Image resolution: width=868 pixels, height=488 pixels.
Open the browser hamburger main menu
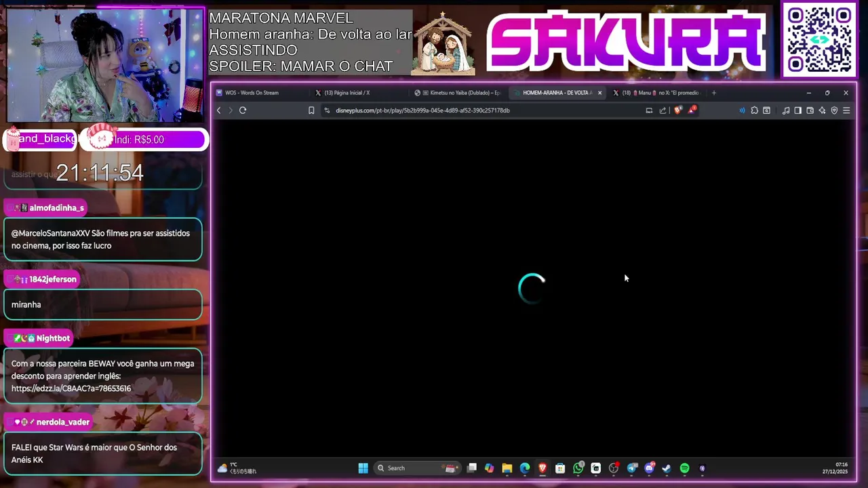point(846,110)
